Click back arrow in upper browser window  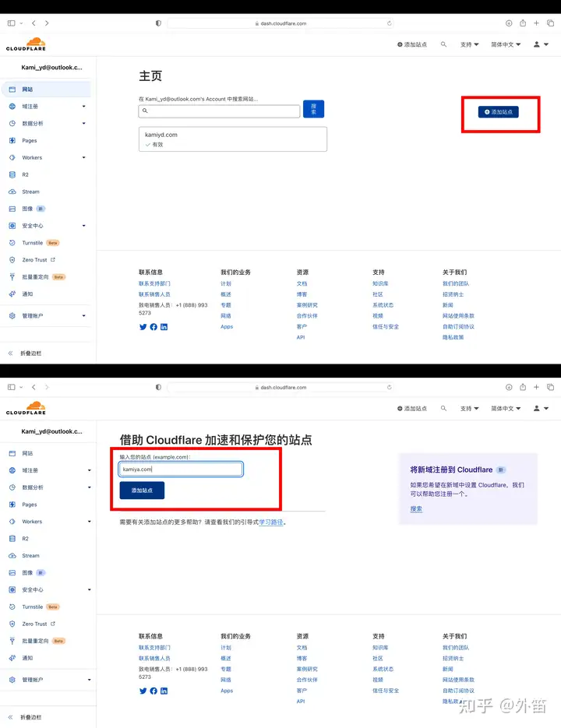(34, 23)
